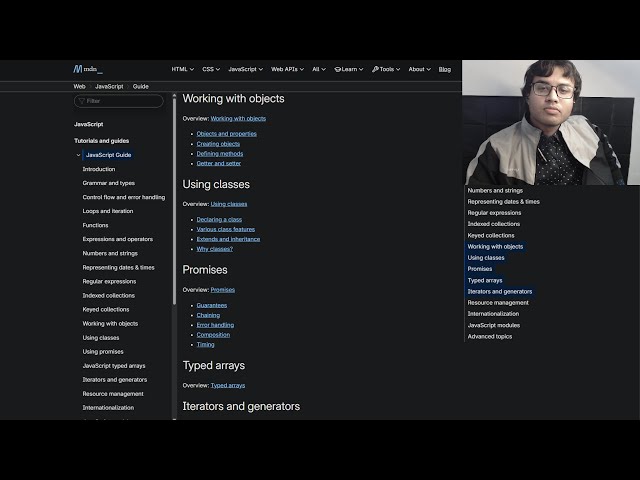Click the sidebar vertical scrollbar

174,200
